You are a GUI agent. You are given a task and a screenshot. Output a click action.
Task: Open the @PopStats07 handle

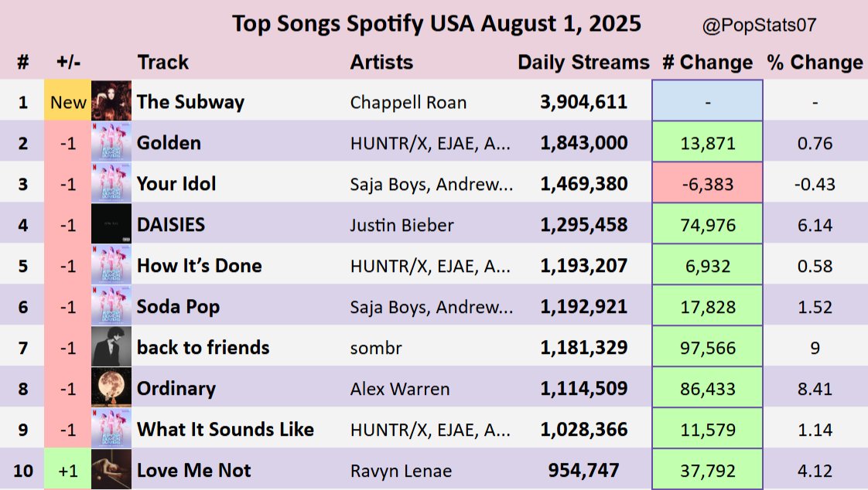coord(759,26)
